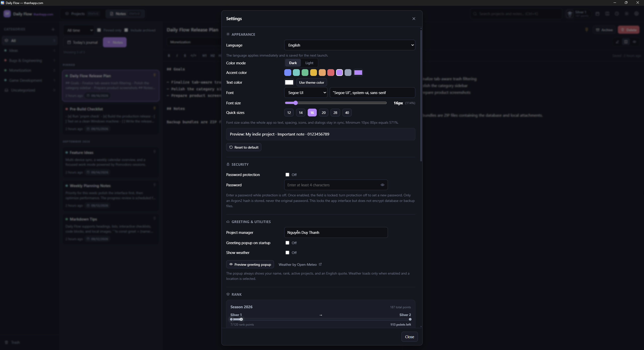This screenshot has width=644, height=350.
Task: Click the Project manager name field
Action: pos(336,232)
